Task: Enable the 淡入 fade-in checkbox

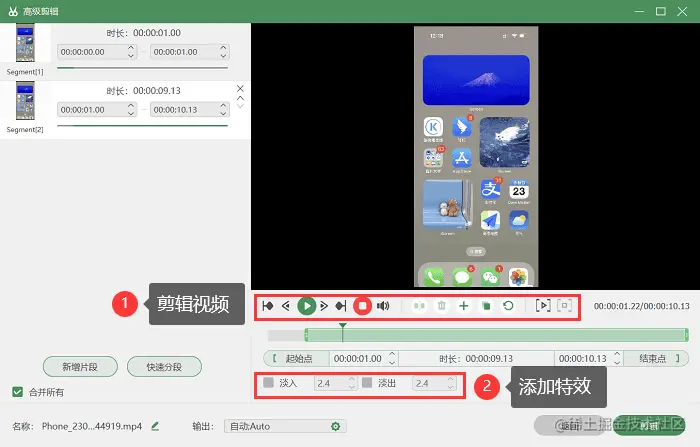Action: [x=268, y=383]
